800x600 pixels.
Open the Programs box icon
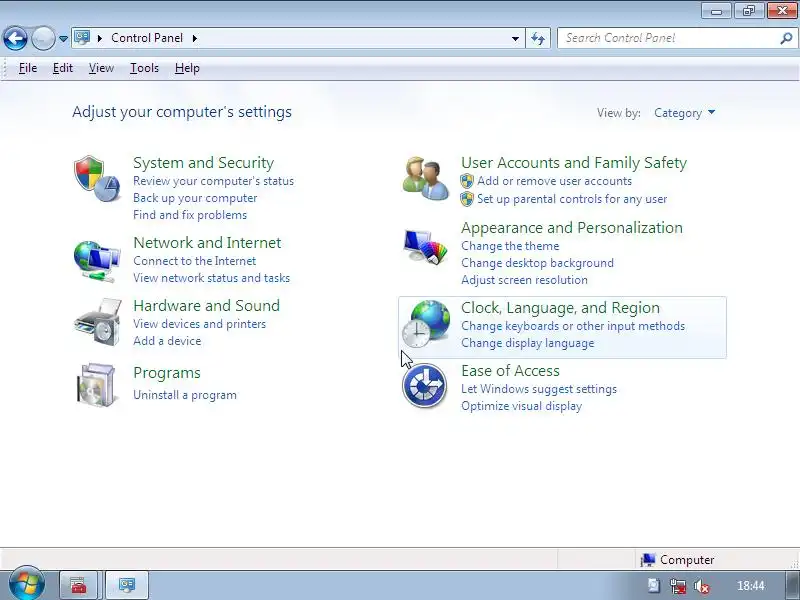[x=97, y=385]
